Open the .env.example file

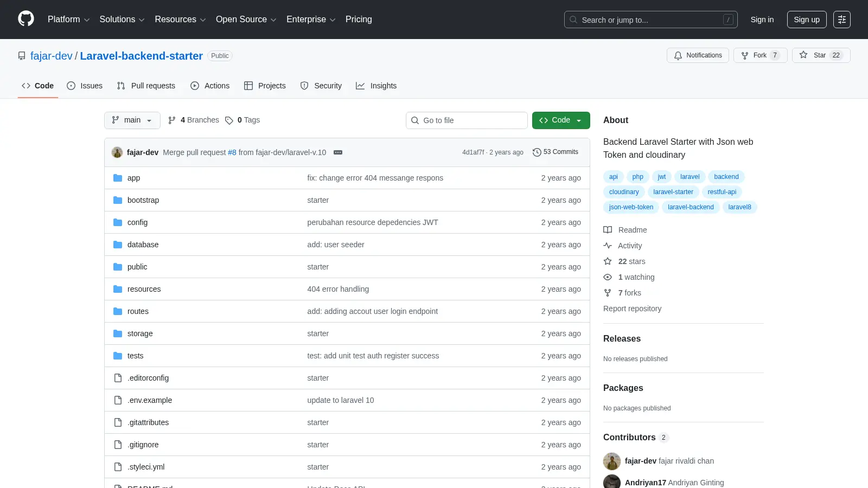click(x=150, y=400)
